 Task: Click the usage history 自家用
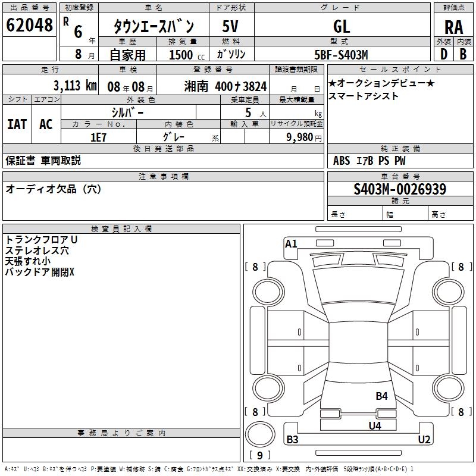pyautogui.click(x=127, y=55)
